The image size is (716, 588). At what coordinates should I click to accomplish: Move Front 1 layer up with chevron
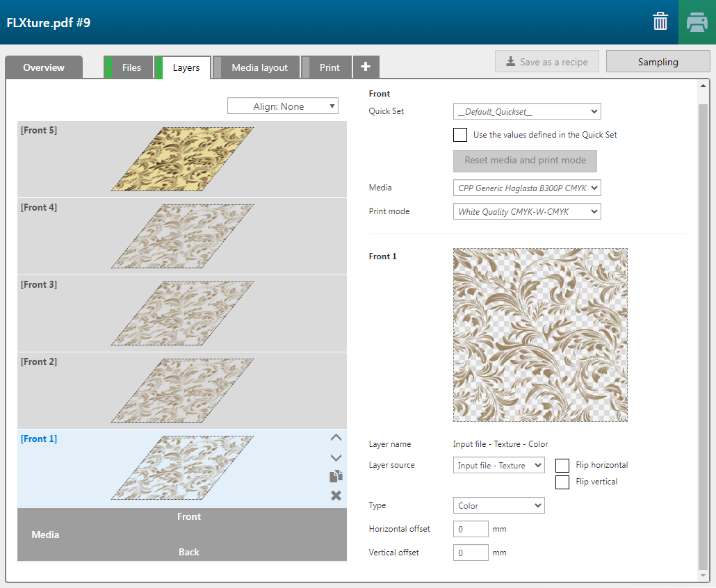tap(336, 438)
